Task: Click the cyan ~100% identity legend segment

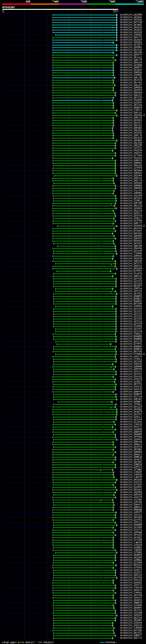Action: (130, 4)
